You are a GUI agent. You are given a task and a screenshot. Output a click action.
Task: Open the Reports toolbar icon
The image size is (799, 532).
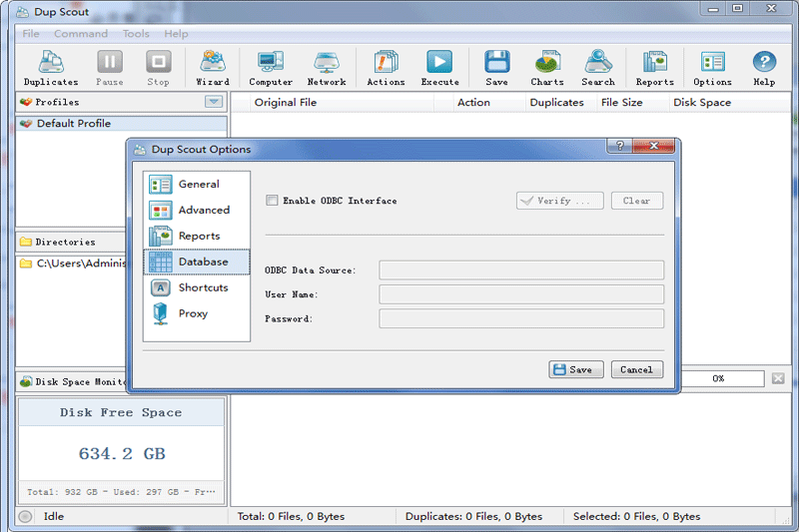click(655, 68)
